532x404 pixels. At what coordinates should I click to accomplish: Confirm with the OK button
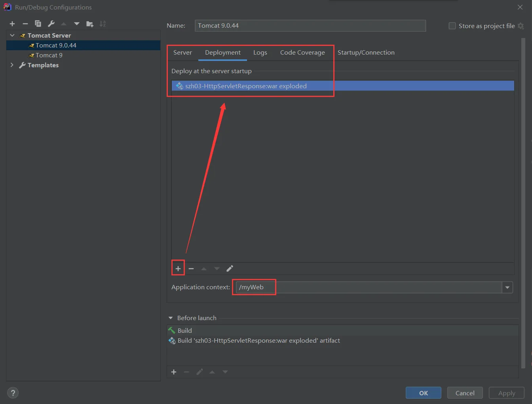[424, 393]
